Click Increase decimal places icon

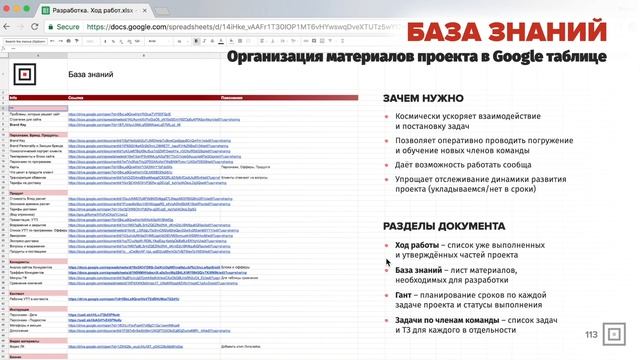tap(129, 41)
